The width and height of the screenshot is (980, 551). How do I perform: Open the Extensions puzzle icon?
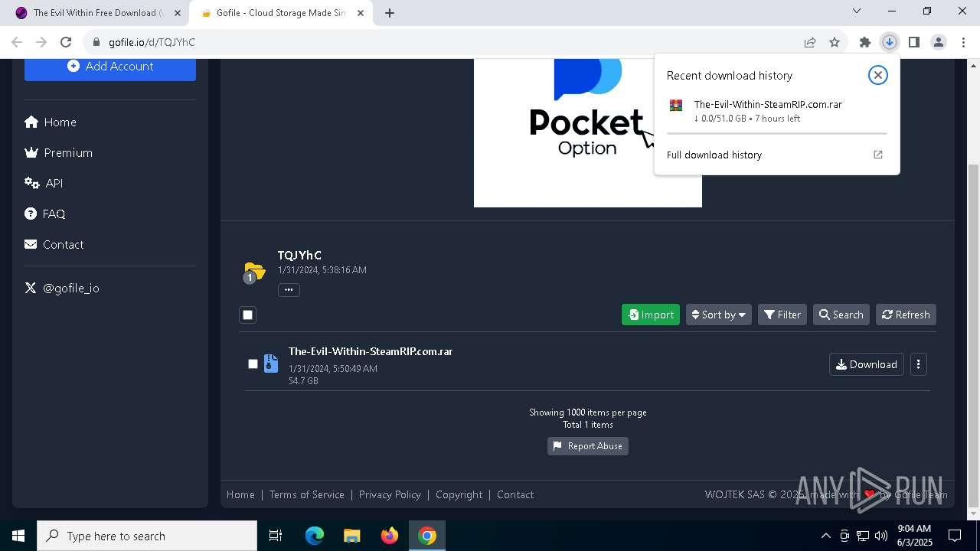(x=865, y=42)
